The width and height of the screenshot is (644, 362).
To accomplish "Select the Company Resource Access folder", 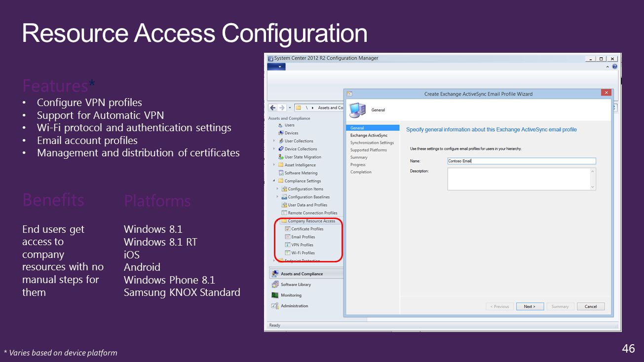I will click(x=311, y=221).
